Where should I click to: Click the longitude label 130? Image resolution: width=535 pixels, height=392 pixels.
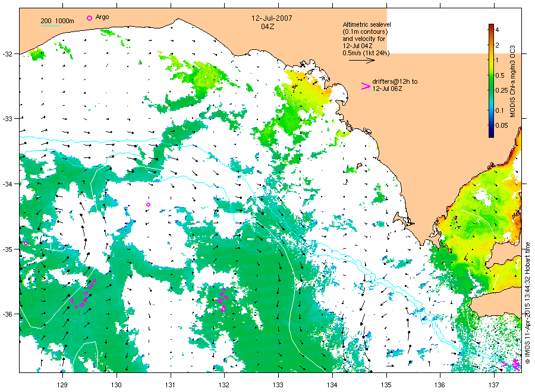point(117,385)
